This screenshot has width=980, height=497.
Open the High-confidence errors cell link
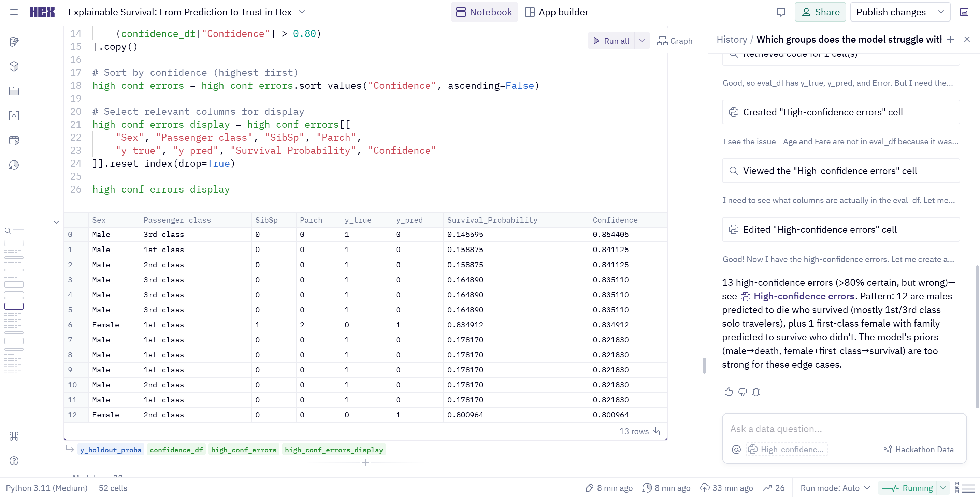click(x=804, y=296)
